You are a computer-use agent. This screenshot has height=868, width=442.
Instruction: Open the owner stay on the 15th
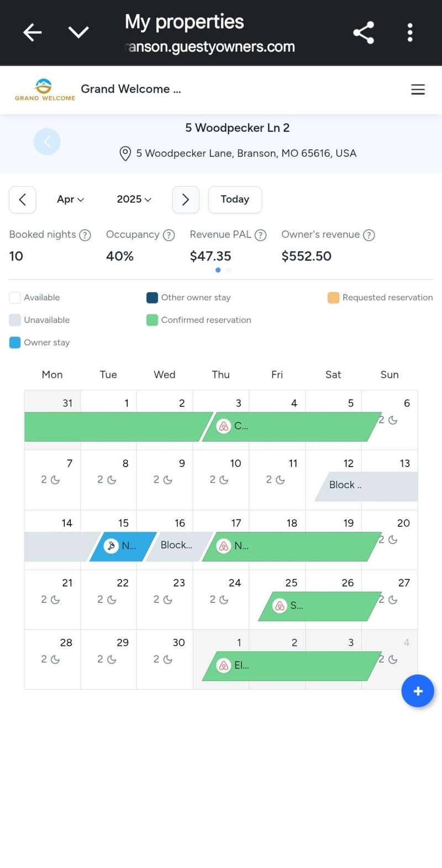click(123, 546)
